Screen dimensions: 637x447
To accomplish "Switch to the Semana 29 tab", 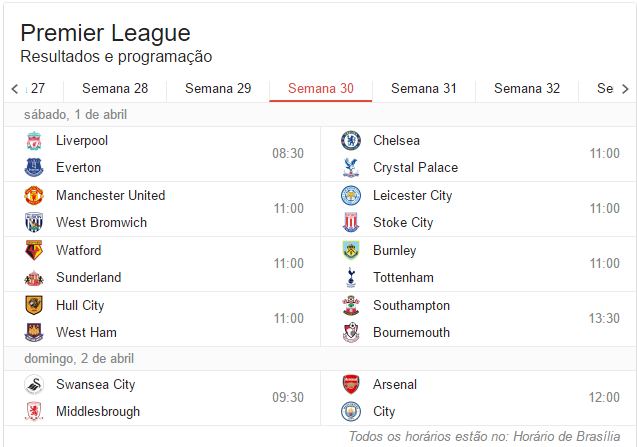I will coord(218,88).
